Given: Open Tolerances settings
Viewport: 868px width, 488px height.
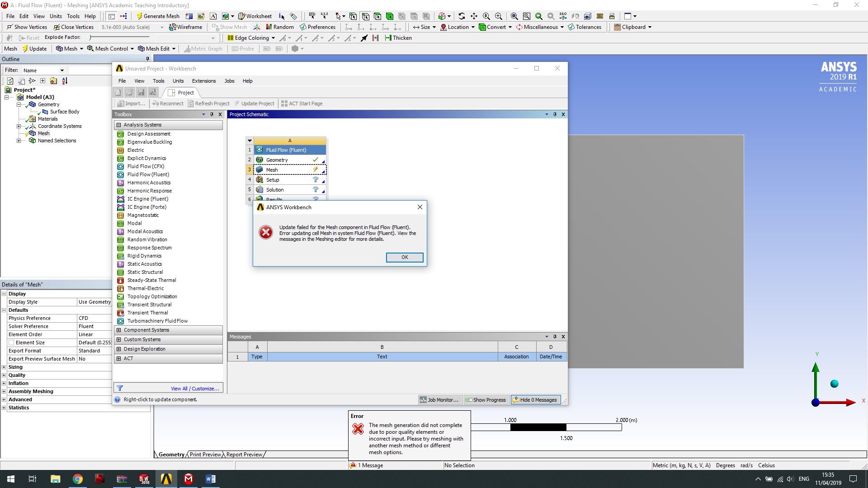Looking at the screenshot, I should tap(585, 27).
